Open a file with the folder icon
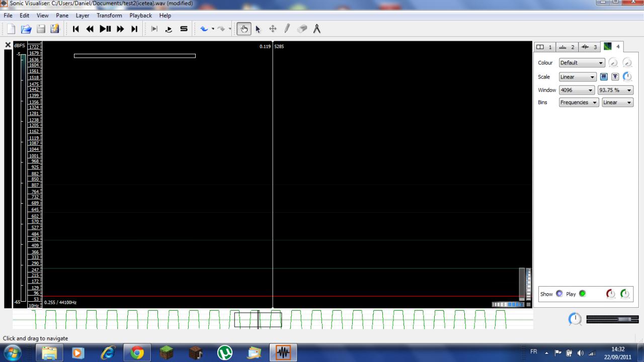 pyautogui.click(x=26, y=29)
